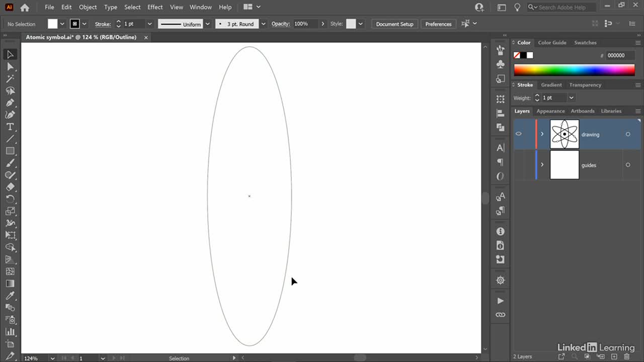Open the Character panel icon
The height and width of the screenshot is (362, 644).
click(500, 148)
